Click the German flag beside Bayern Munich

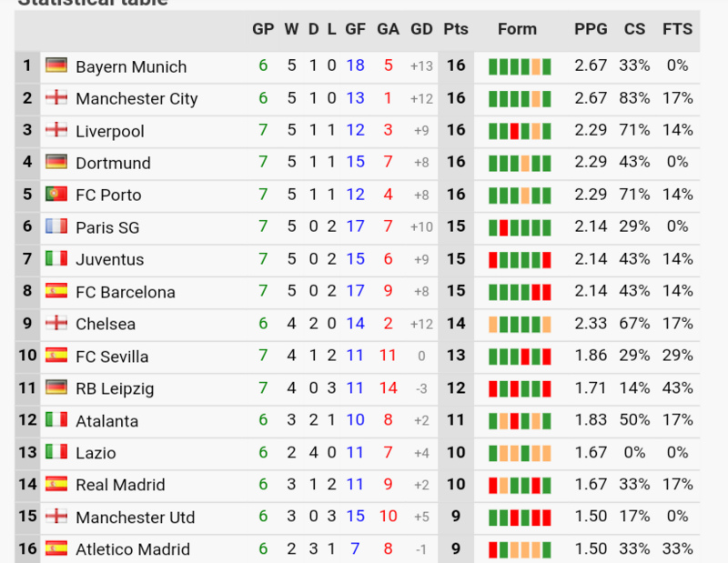[56, 65]
